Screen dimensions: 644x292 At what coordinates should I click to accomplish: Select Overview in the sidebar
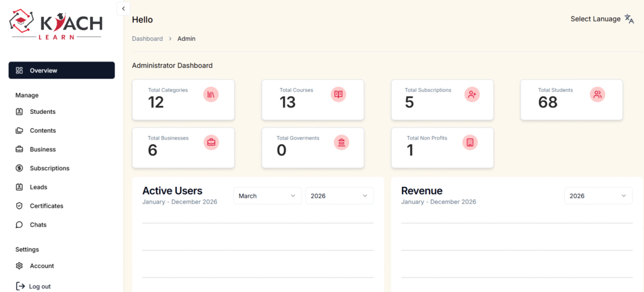click(x=62, y=70)
